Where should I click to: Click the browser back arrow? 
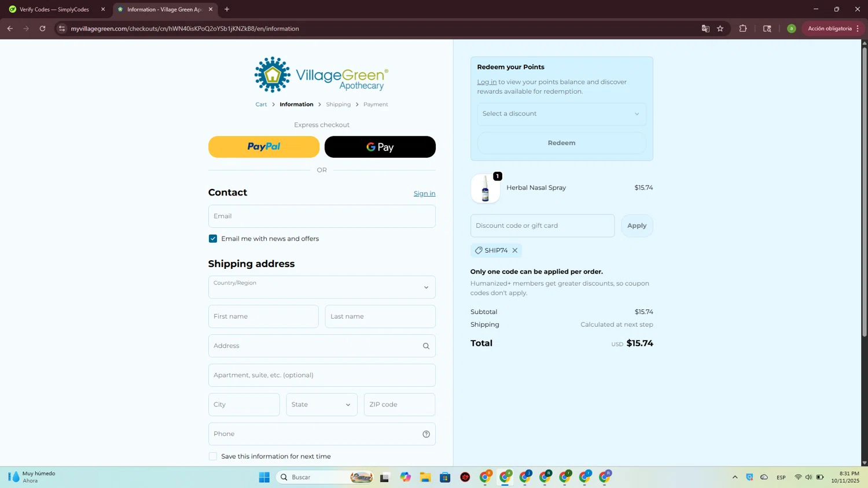click(x=10, y=28)
